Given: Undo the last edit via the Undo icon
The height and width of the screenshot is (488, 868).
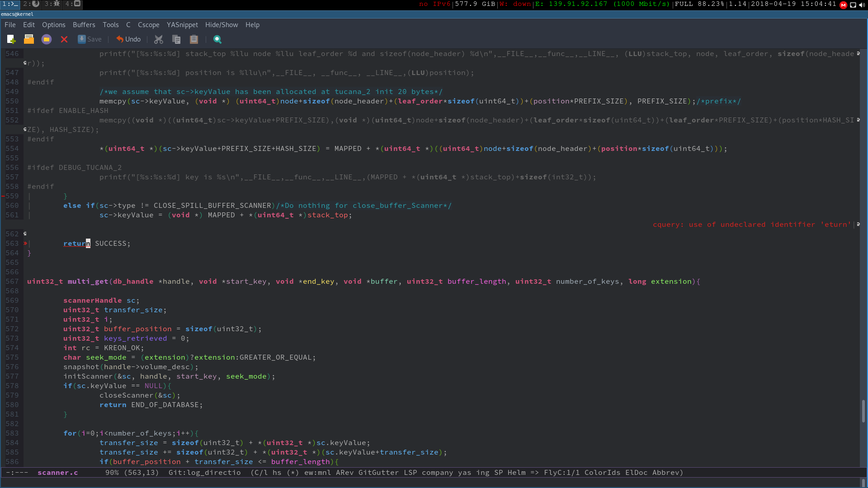Looking at the screenshot, I should coord(128,39).
